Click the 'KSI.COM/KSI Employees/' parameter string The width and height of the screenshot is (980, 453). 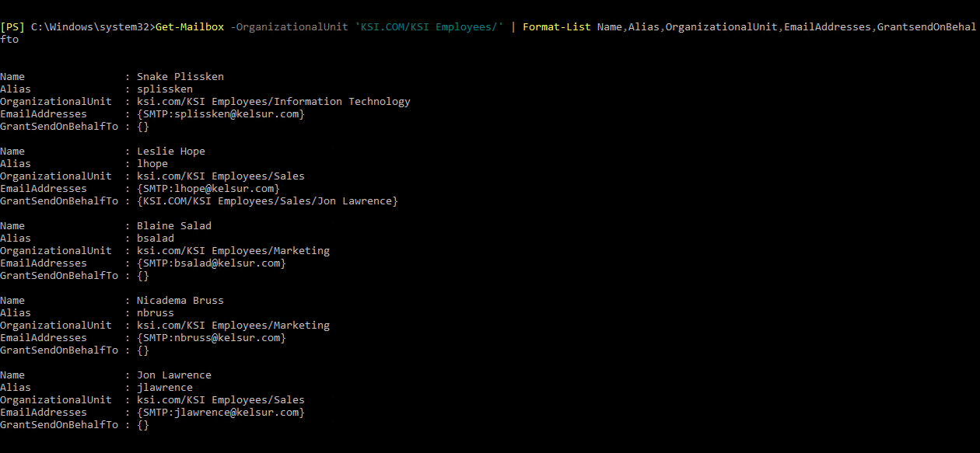tap(429, 27)
